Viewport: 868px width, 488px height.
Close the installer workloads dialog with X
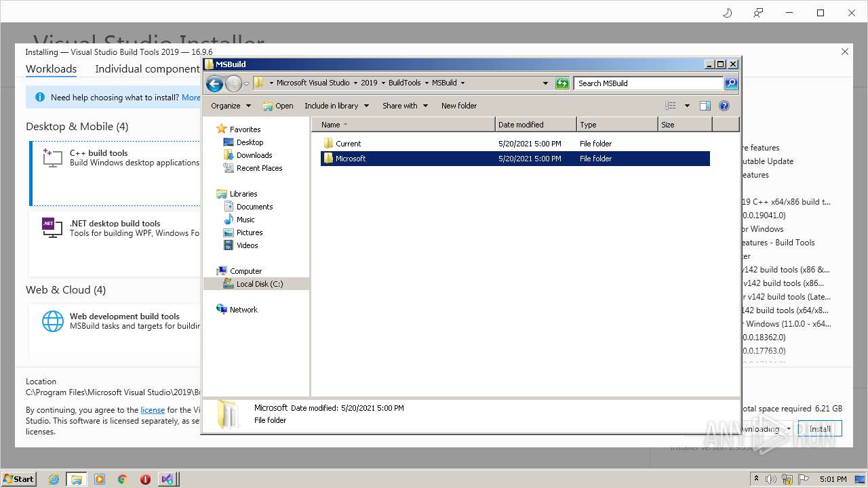845,52
